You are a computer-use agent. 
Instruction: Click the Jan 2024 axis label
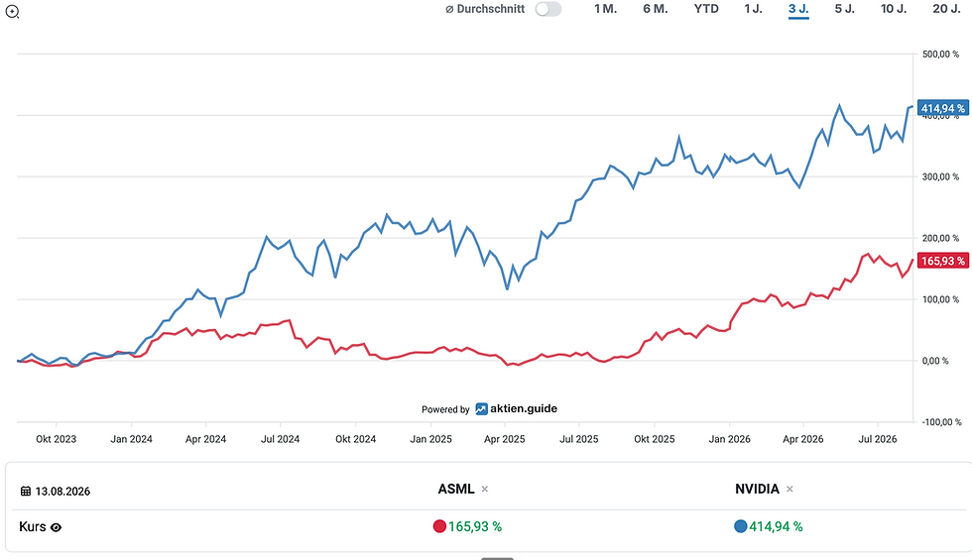131,439
